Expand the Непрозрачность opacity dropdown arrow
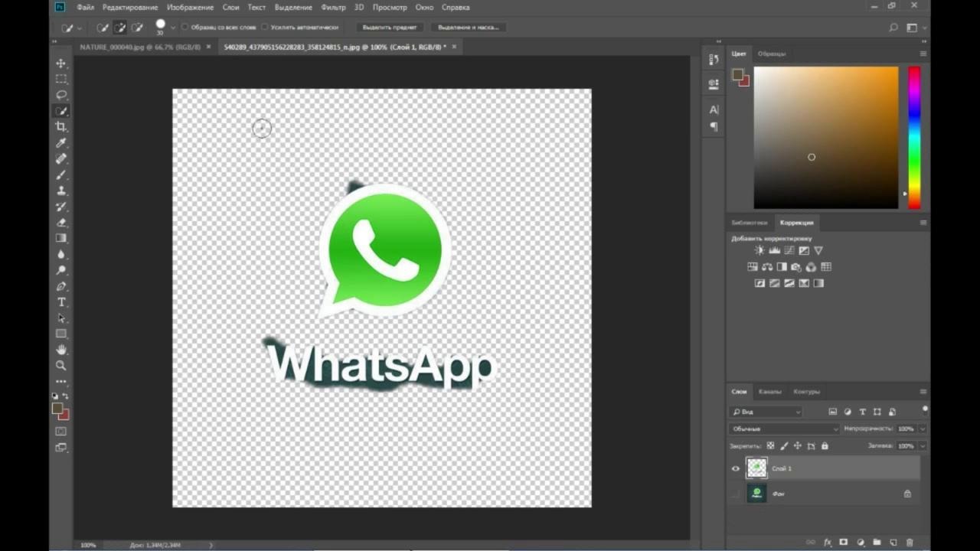This screenshot has height=551, width=980. 923,429
